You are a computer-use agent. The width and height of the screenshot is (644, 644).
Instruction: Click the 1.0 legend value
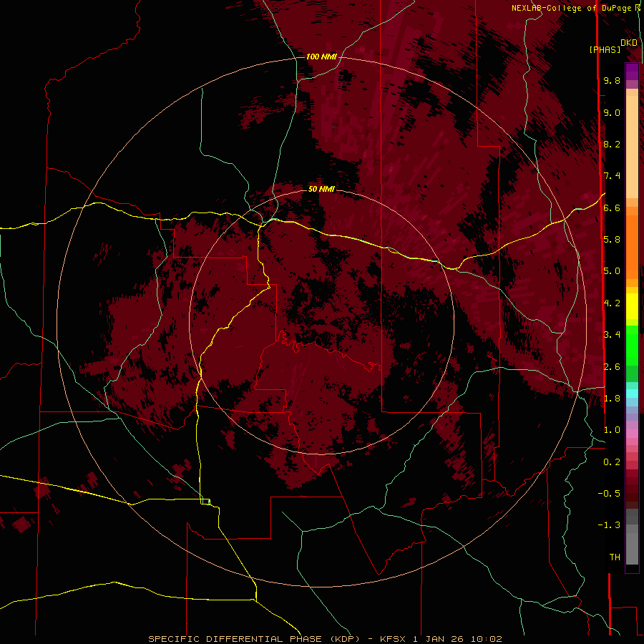pyautogui.click(x=612, y=430)
